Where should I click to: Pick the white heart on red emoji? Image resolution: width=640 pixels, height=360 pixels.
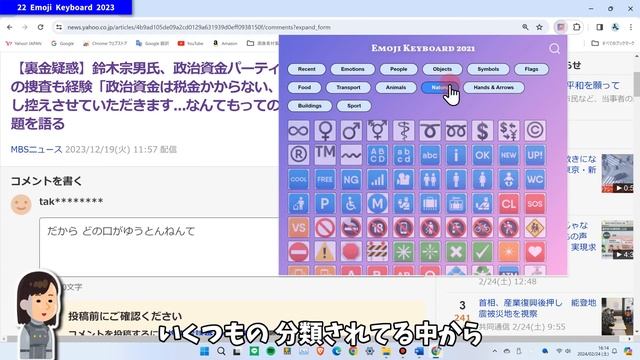pos(535,251)
